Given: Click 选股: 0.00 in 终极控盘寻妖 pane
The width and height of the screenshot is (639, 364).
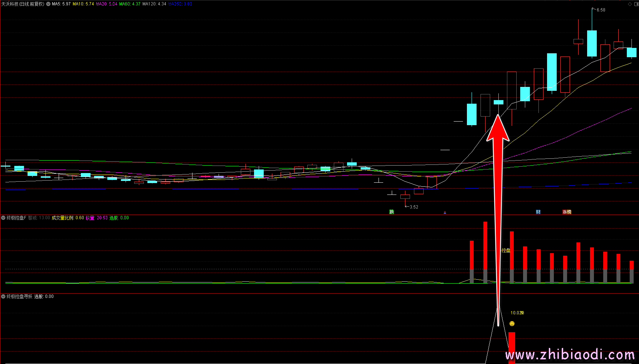Looking at the screenshot, I should [x=44, y=296].
